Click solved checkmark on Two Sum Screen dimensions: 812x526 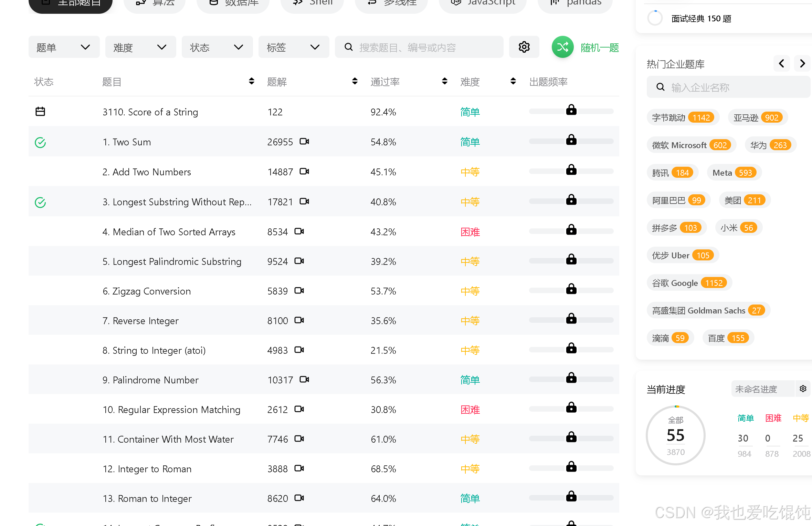(40, 142)
